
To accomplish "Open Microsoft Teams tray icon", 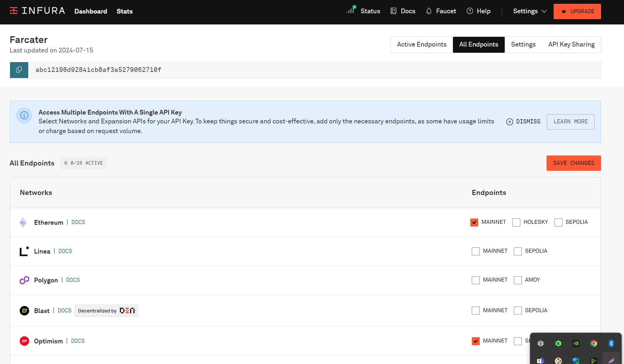I will [540, 361].
